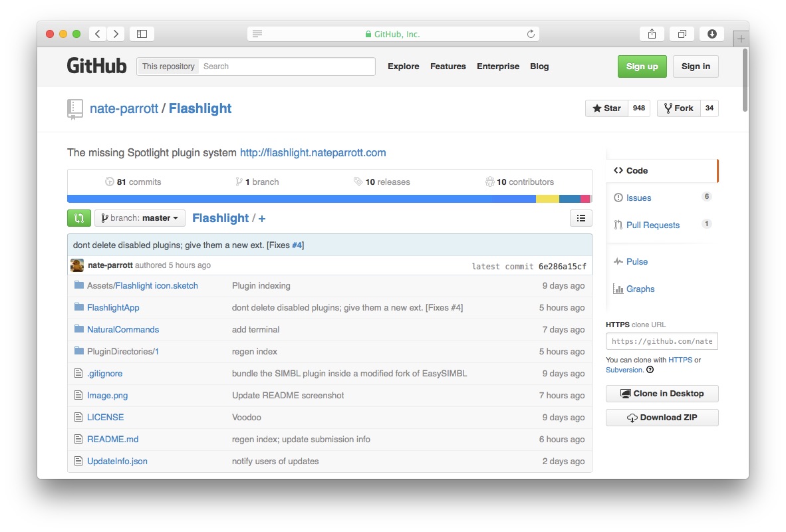Click the Subversion clone link
The width and height of the screenshot is (786, 532).
click(624, 370)
